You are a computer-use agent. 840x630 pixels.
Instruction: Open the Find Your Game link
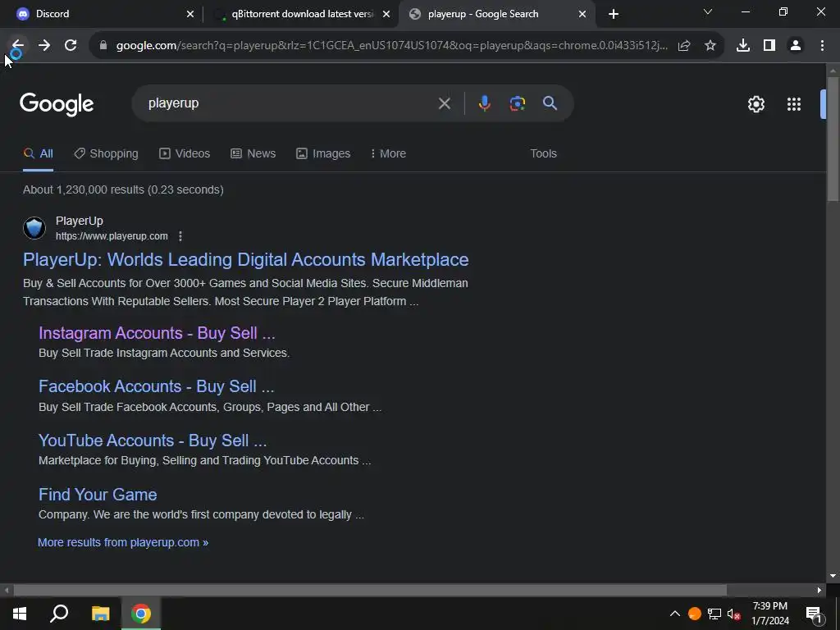[98, 495]
